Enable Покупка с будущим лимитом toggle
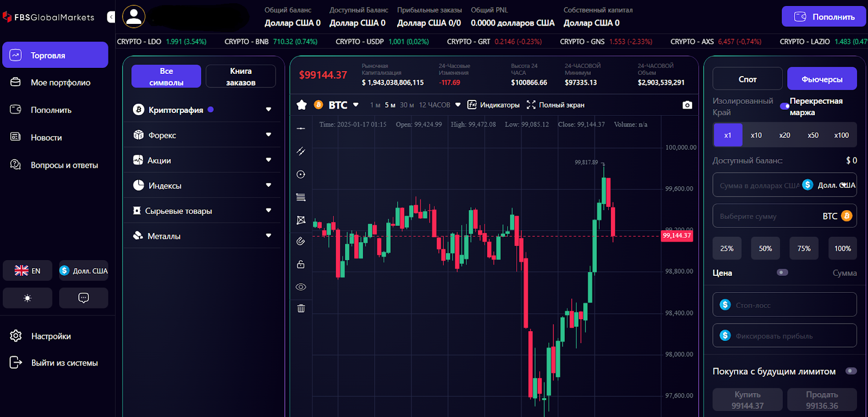 click(851, 371)
